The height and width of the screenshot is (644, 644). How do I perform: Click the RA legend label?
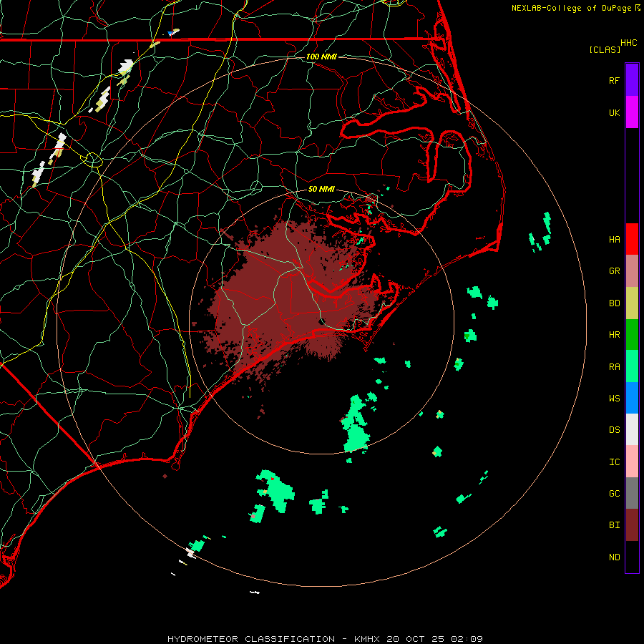coord(614,367)
